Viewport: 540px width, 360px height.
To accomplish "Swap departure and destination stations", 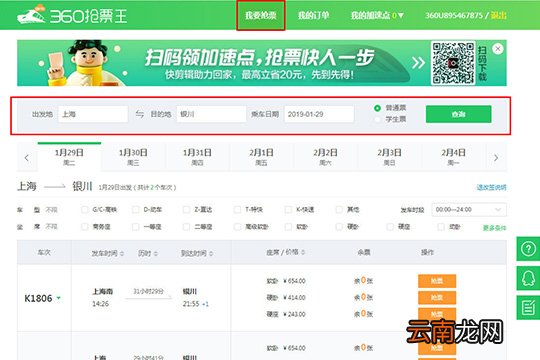I will pos(139,114).
